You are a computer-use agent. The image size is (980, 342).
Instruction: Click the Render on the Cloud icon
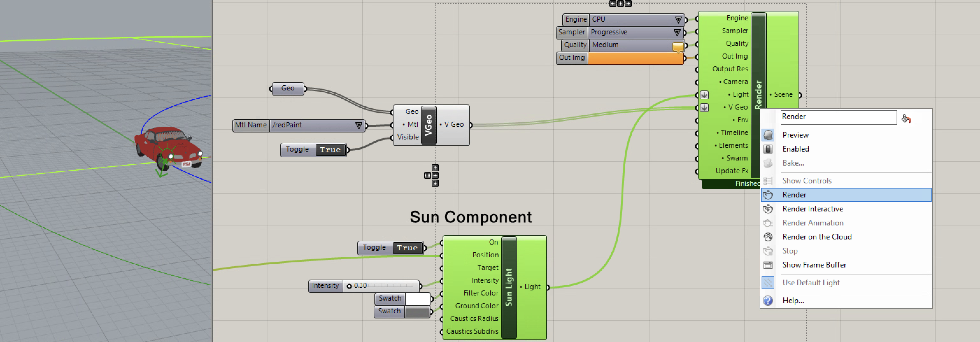coord(768,237)
